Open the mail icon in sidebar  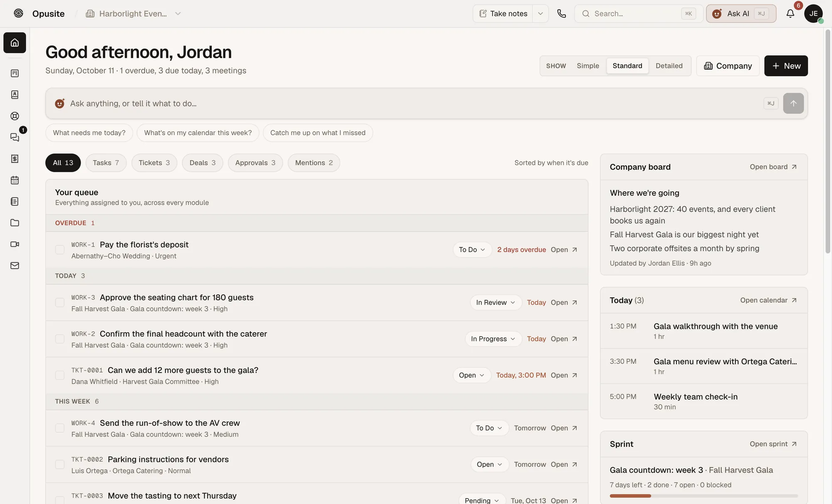[x=15, y=265]
